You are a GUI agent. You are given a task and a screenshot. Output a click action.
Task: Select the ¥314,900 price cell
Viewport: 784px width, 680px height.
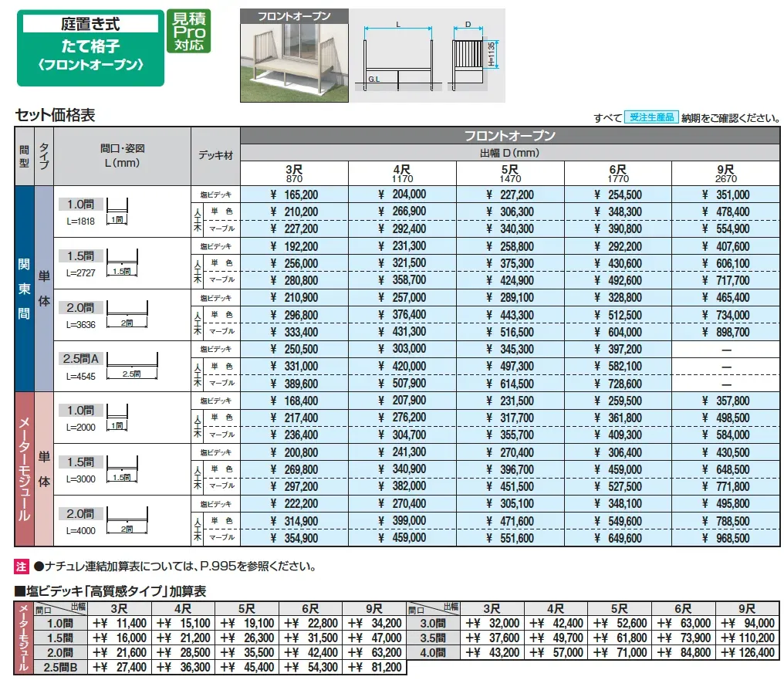(x=294, y=521)
